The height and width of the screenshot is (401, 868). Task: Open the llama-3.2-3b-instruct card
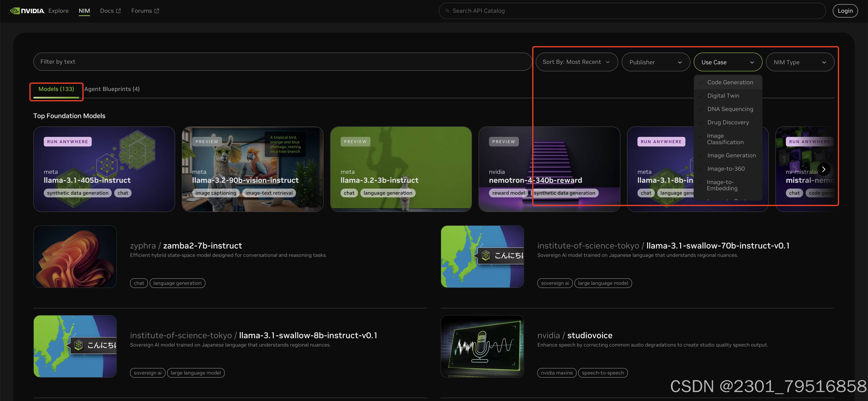tap(401, 169)
